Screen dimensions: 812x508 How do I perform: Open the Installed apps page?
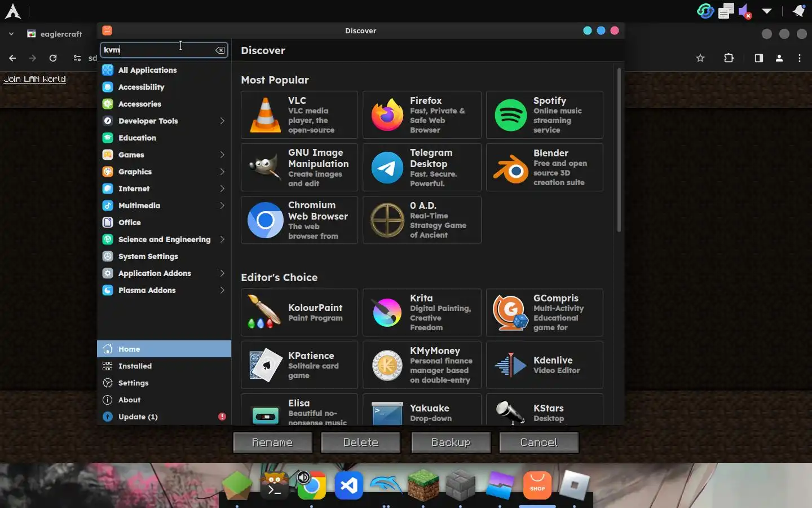click(164, 366)
